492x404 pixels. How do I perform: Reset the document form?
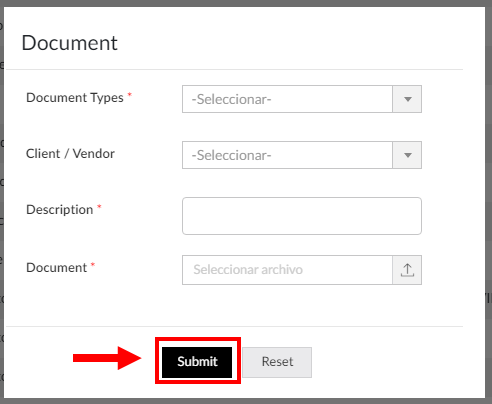(x=277, y=362)
